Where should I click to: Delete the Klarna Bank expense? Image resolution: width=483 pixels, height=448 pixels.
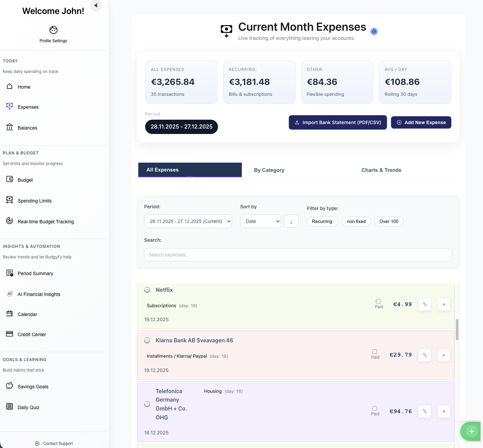click(x=443, y=355)
